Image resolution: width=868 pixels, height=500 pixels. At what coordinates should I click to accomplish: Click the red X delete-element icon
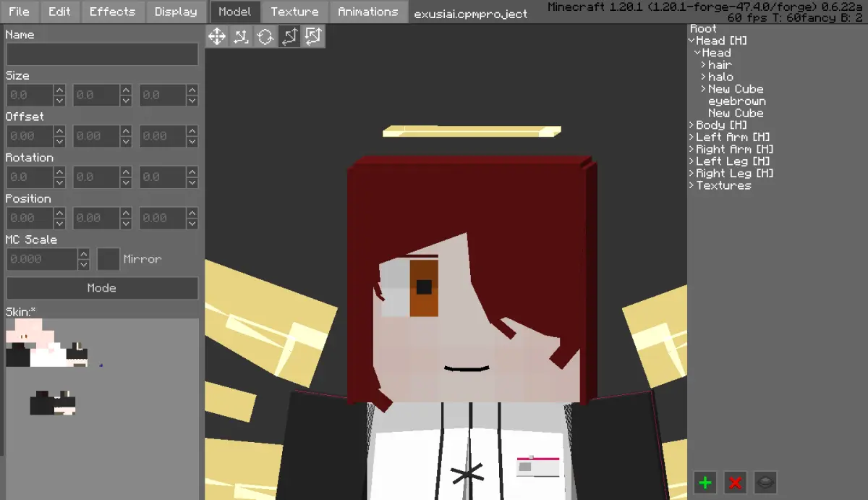tap(736, 482)
